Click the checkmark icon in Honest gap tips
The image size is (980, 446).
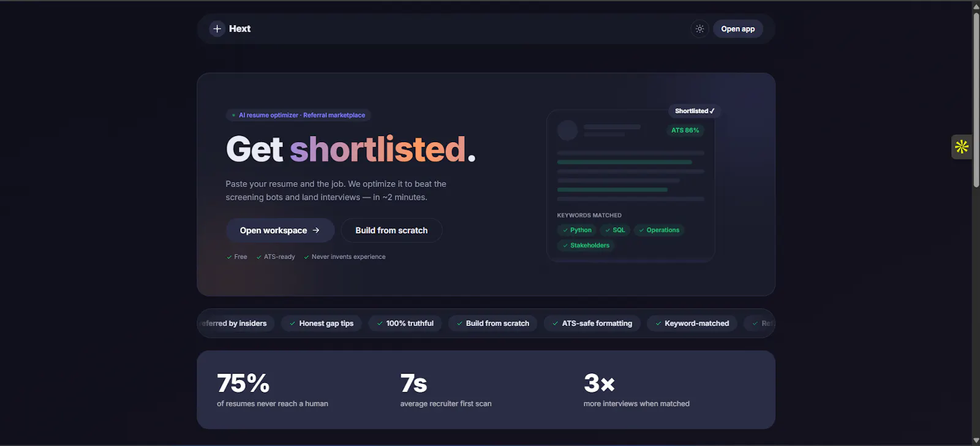pos(292,323)
